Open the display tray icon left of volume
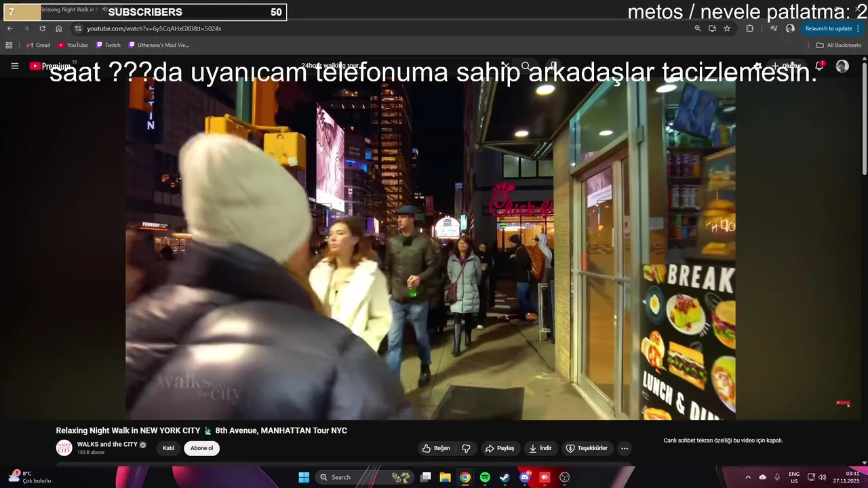The image size is (868, 488). pyautogui.click(x=811, y=477)
